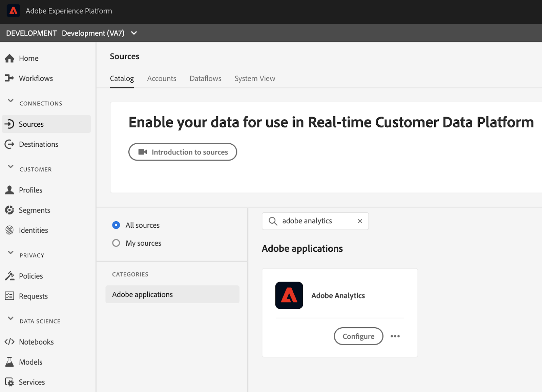Image resolution: width=542 pixels, height=392 pixels.
Task: Click the Requests label in the sidebar
Action: tap(33, 296)
